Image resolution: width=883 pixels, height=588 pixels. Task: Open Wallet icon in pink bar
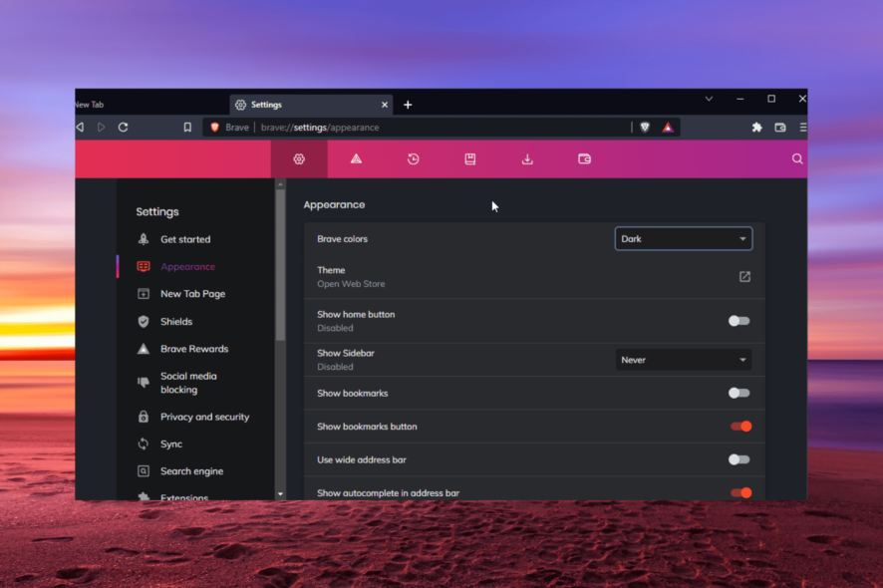[x=585, y=158]
